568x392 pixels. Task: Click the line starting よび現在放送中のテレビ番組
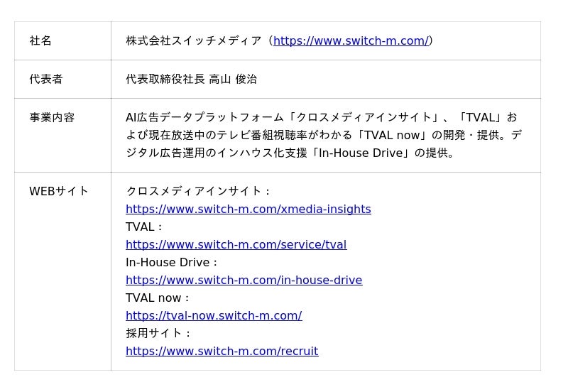coord(324,135)
